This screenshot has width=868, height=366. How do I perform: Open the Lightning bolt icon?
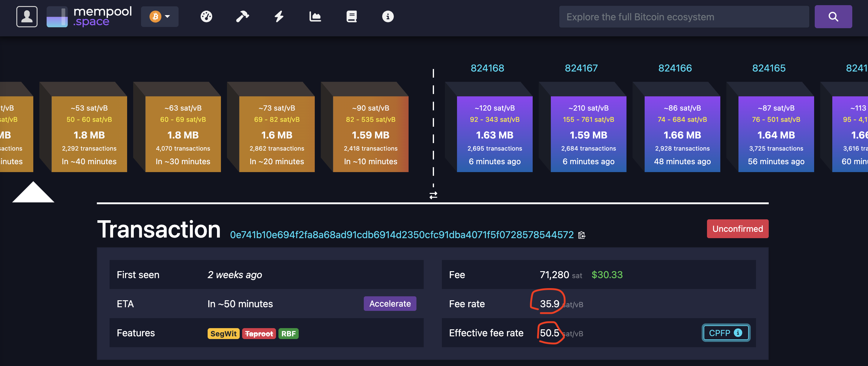pos(279,17)
